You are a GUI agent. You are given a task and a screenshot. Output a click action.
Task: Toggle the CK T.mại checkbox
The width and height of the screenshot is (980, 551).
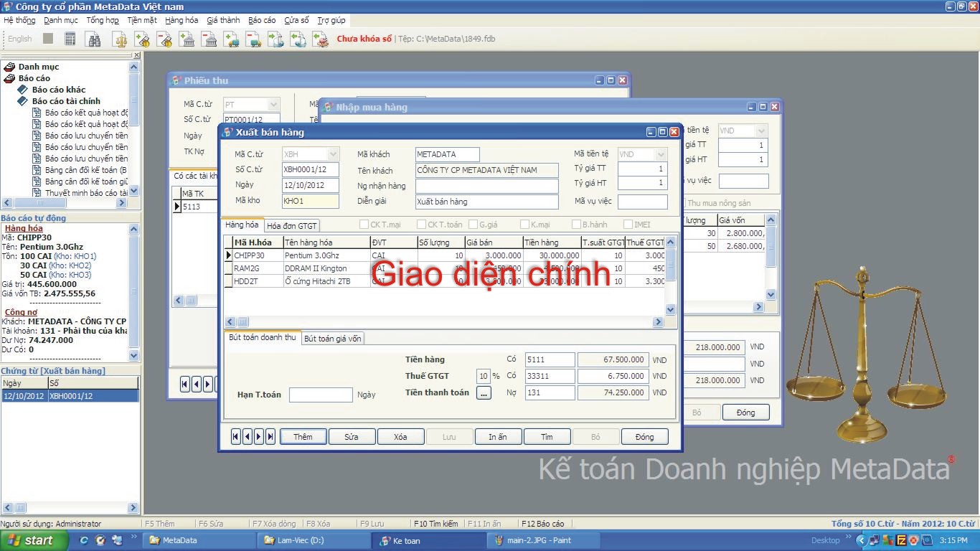[x=364, y=225]
